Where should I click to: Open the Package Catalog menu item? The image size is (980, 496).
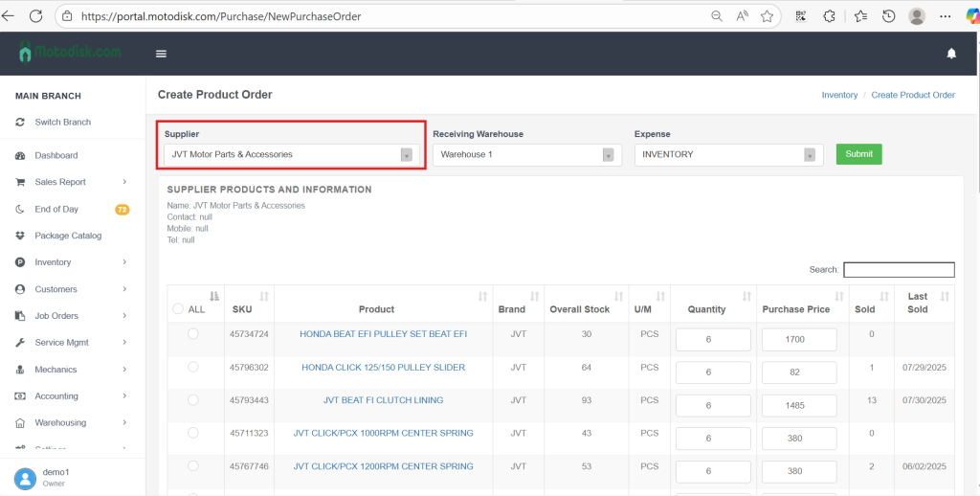coord(68,236)
